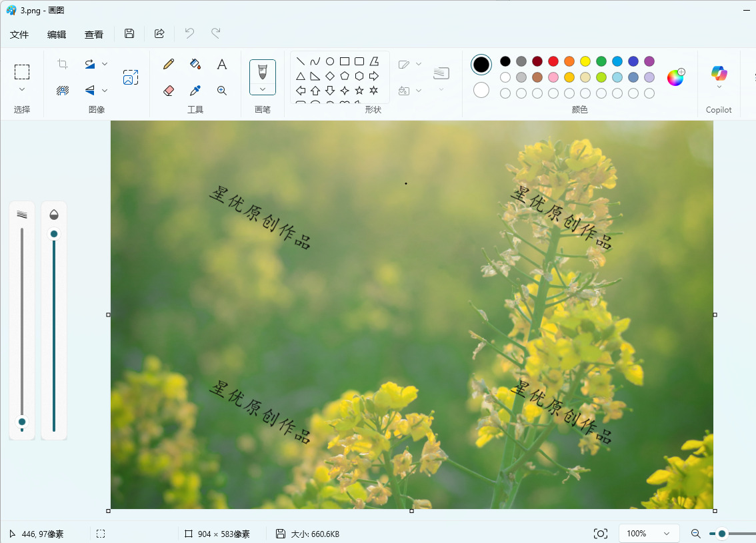Select the black Color 1 circle
756x543 pixels.
(x=481, y=65)
